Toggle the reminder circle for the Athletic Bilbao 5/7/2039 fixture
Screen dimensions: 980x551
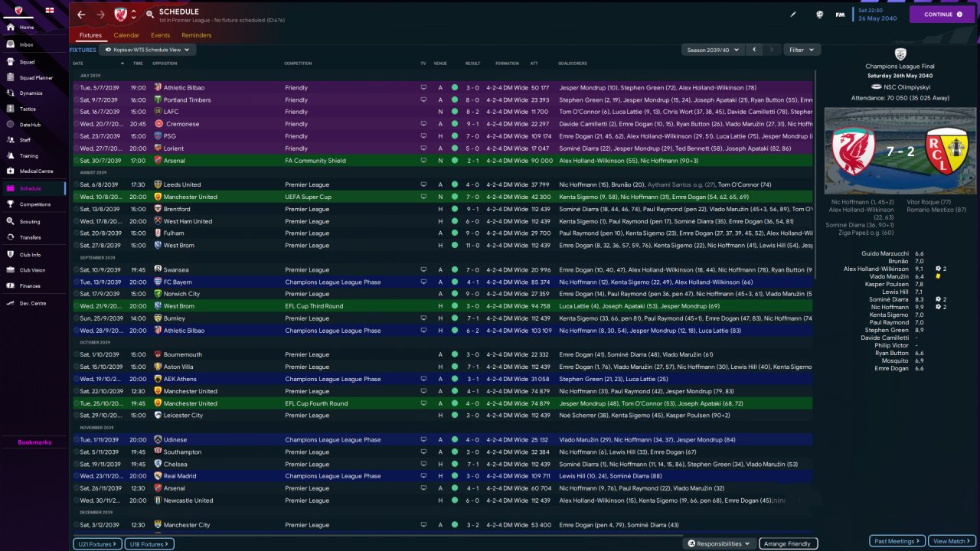click(x=76, y=88)
